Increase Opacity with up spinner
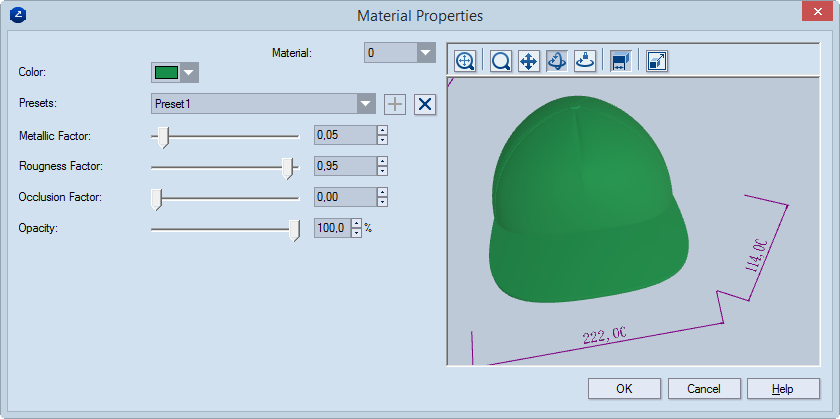This screenshot has height=419, width=840. (x=357, y=223)
